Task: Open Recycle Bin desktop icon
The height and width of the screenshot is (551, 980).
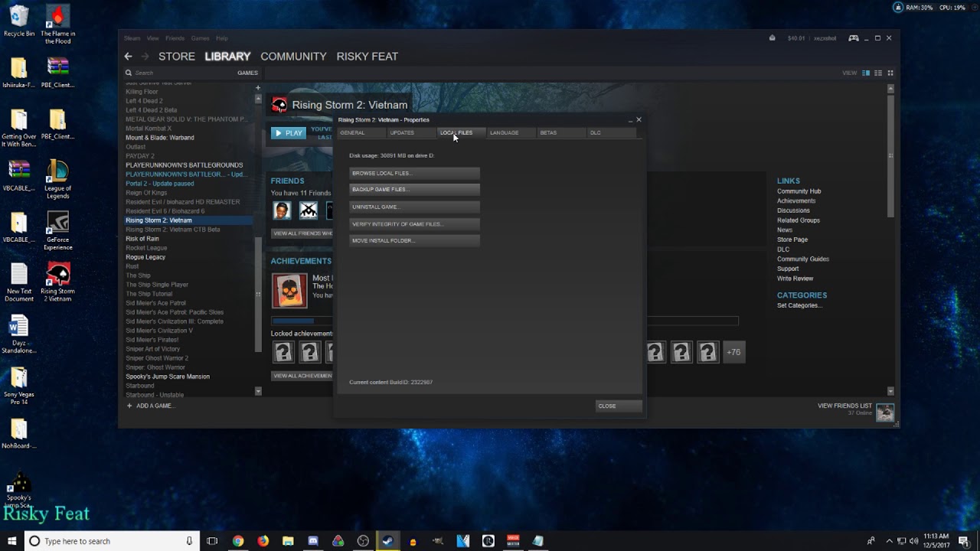Action: pos(19,22)
